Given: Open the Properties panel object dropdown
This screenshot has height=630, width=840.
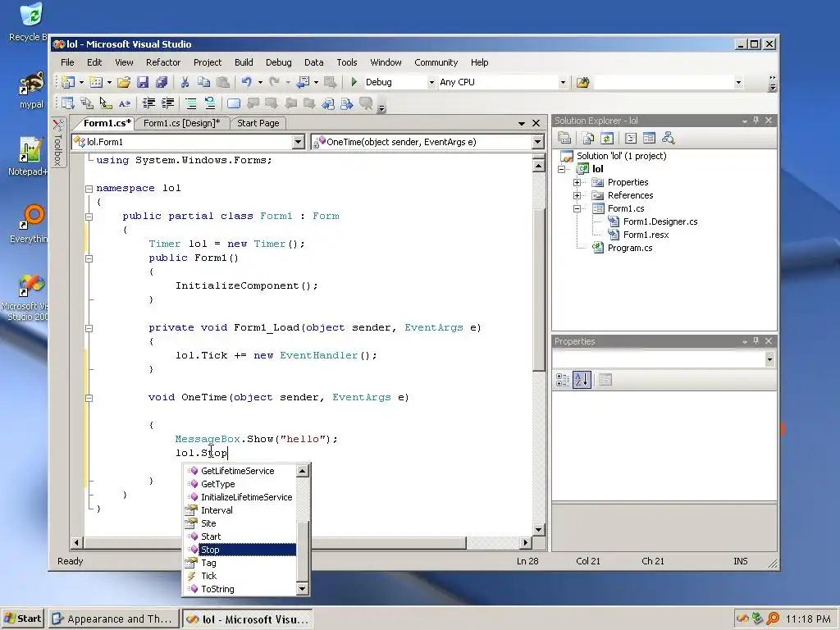Looking at the screenshot, I should pyautogui.click(x=769, y=359).
